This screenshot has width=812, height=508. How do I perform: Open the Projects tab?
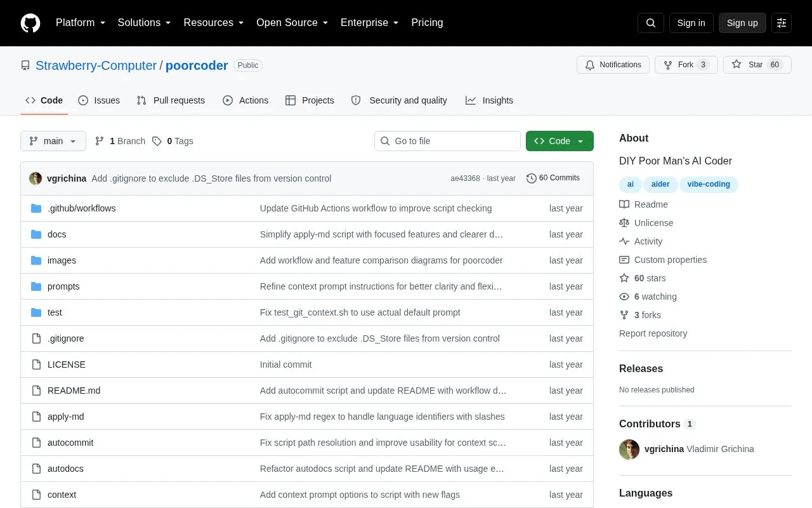(x=310, y=100)
